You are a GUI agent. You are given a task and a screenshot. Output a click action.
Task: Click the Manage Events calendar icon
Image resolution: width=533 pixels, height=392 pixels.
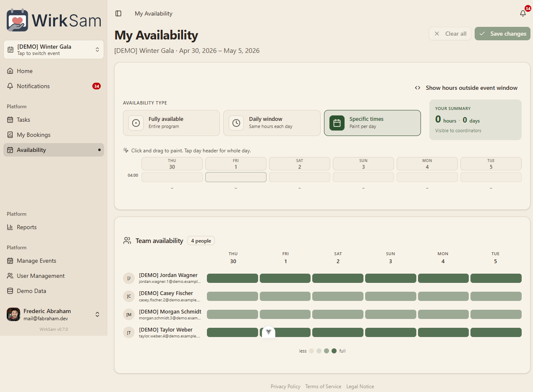tap(10, 261)
